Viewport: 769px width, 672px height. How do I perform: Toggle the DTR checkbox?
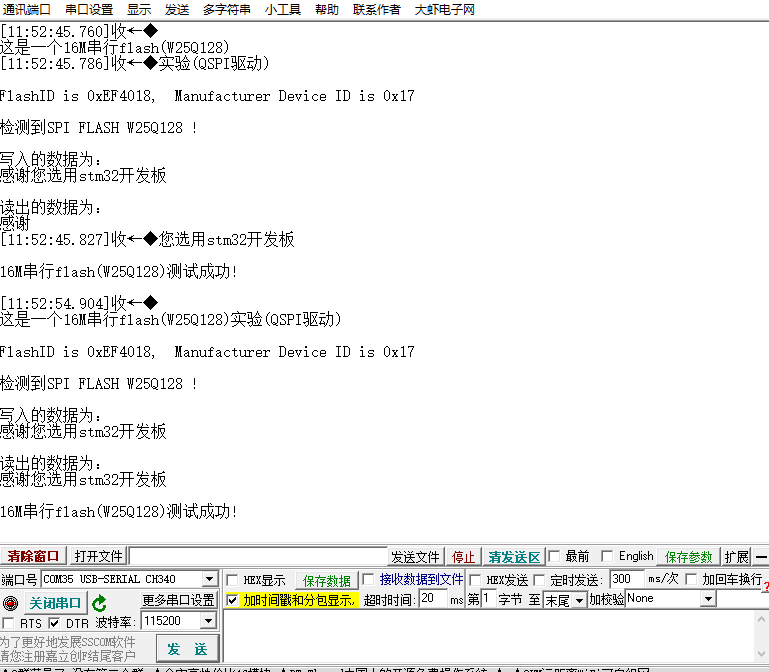pos(55,623)
